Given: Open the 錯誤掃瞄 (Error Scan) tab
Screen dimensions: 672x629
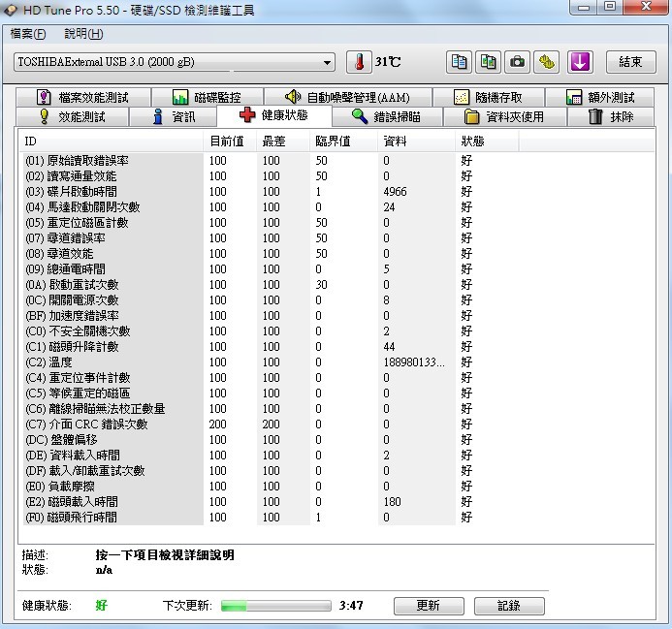Looking at the screenshot, I should (386, 117).
